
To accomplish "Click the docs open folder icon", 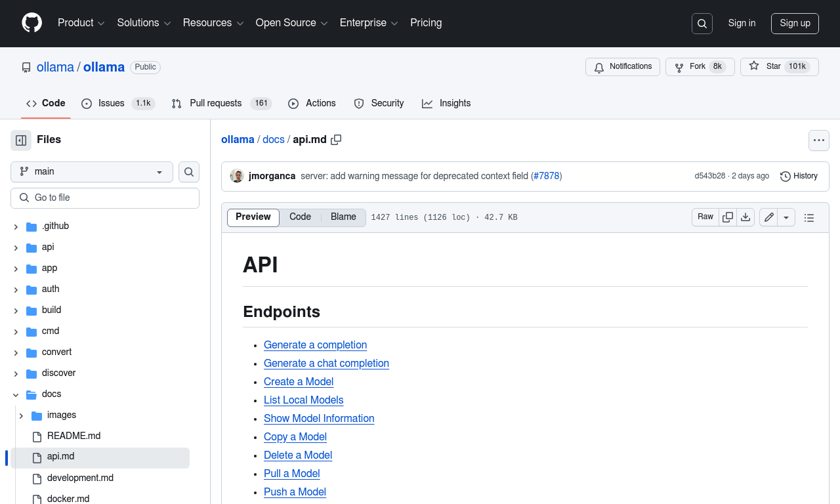I will point(31,394).
